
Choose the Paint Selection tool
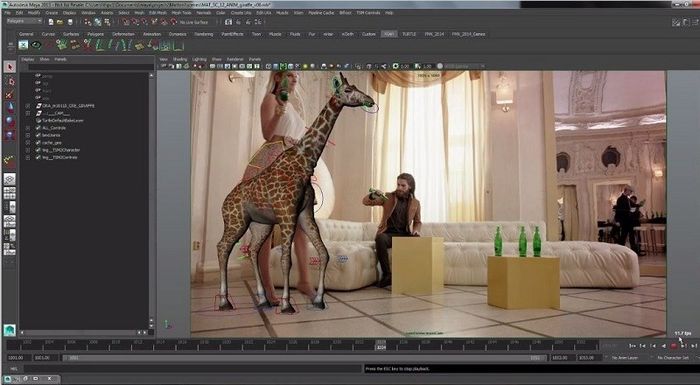(9, 95)
